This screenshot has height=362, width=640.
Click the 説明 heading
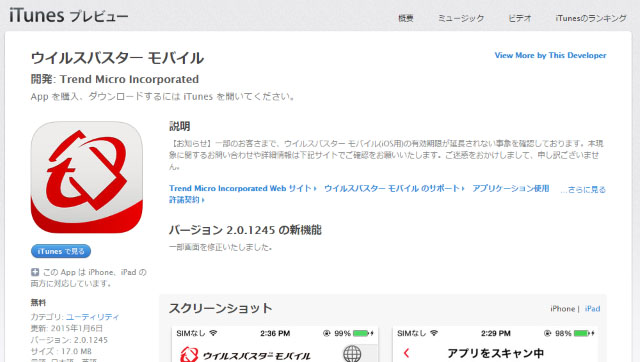180,127
